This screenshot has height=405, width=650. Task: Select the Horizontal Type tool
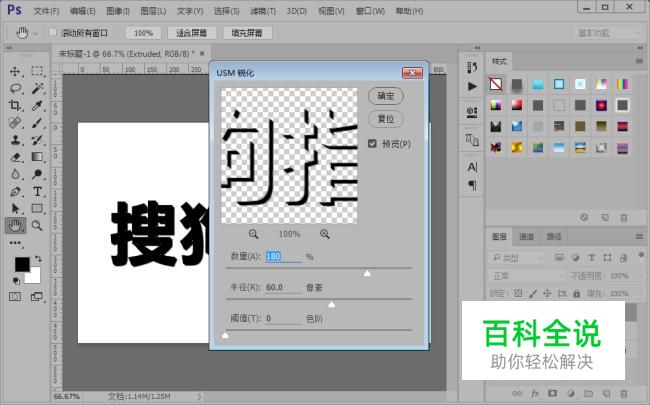37,192
